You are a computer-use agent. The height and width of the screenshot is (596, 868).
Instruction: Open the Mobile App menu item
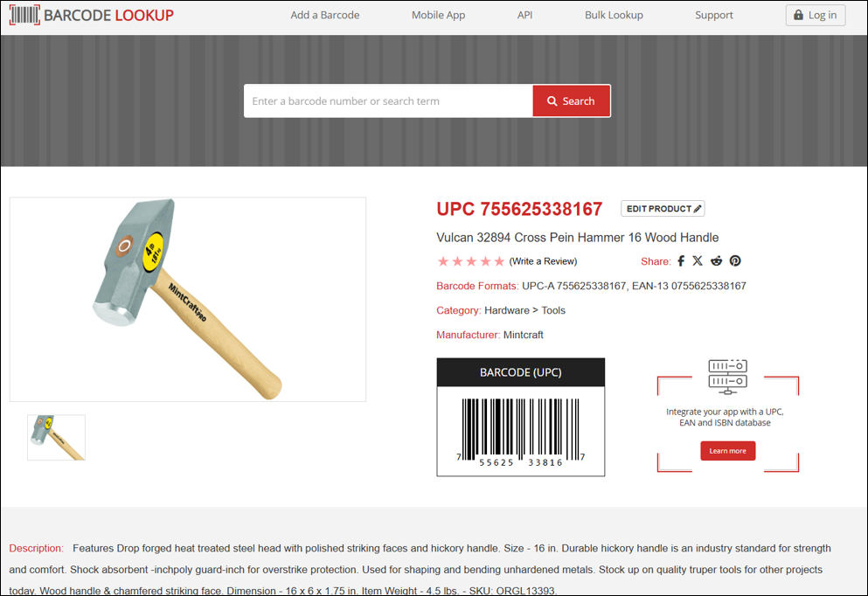(x=438, y=15)
